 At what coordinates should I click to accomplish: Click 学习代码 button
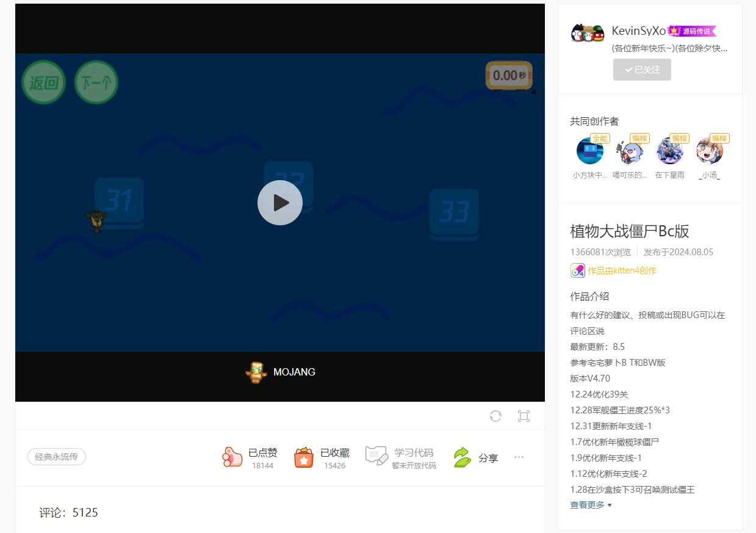(x=401, y=457)
